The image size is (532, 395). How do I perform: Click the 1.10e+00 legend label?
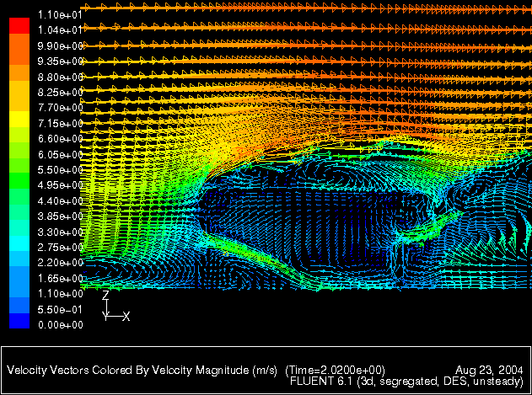61,294
